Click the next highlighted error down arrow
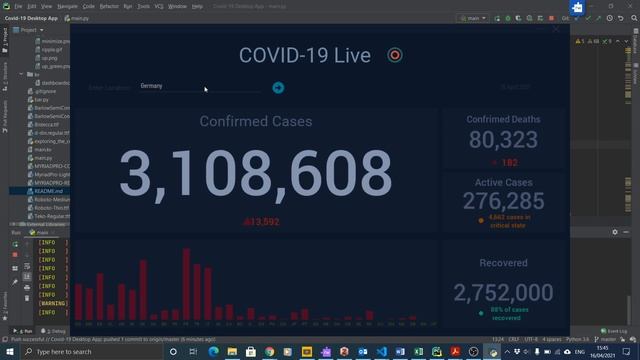 (x=626, y=41)
